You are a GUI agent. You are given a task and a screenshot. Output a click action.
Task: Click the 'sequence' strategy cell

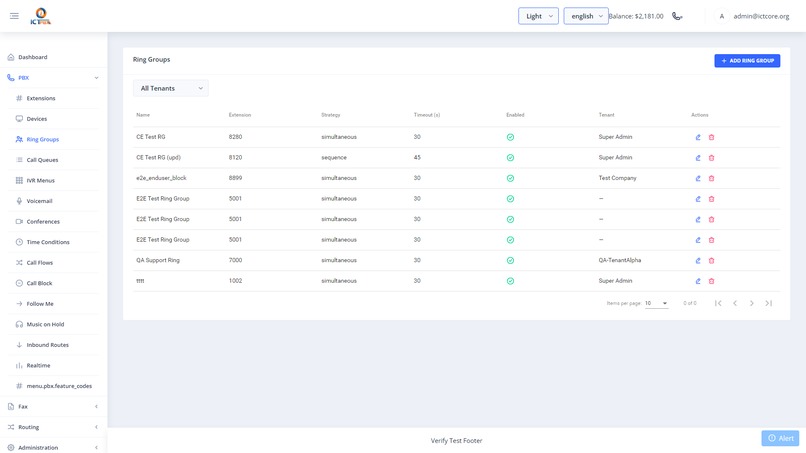pos(334,157)
